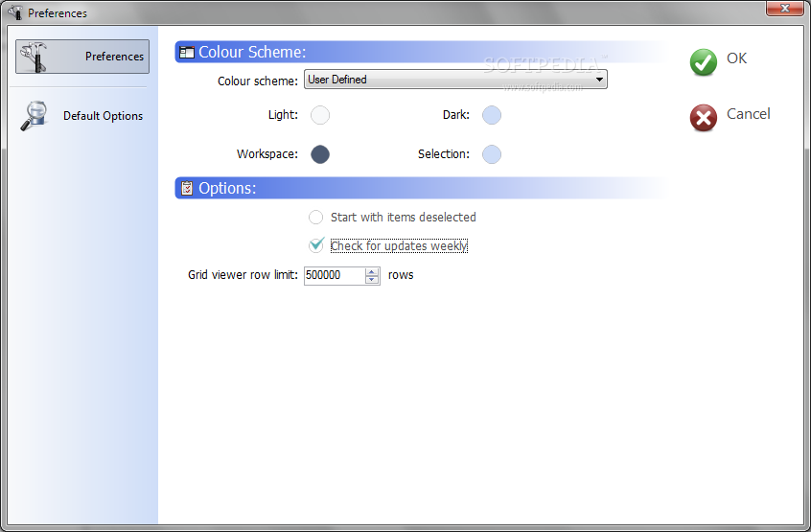Enable Start with items deselected option

316,218
